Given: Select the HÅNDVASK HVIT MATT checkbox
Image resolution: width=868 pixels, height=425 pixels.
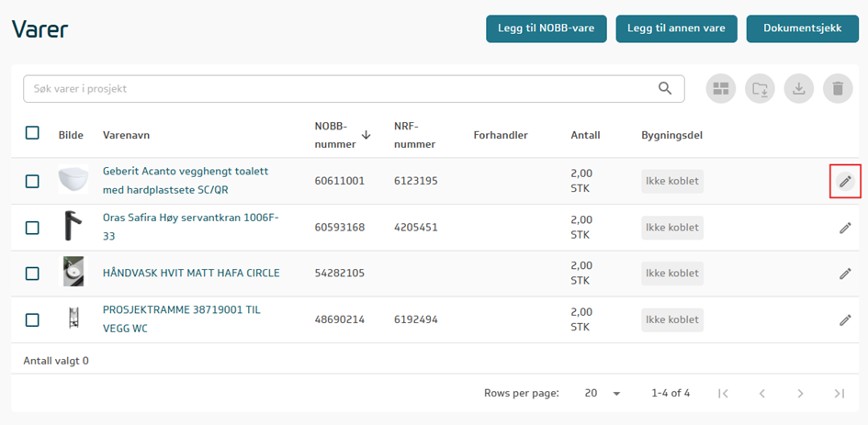Looking at the screenshot, I should [32, 274].
